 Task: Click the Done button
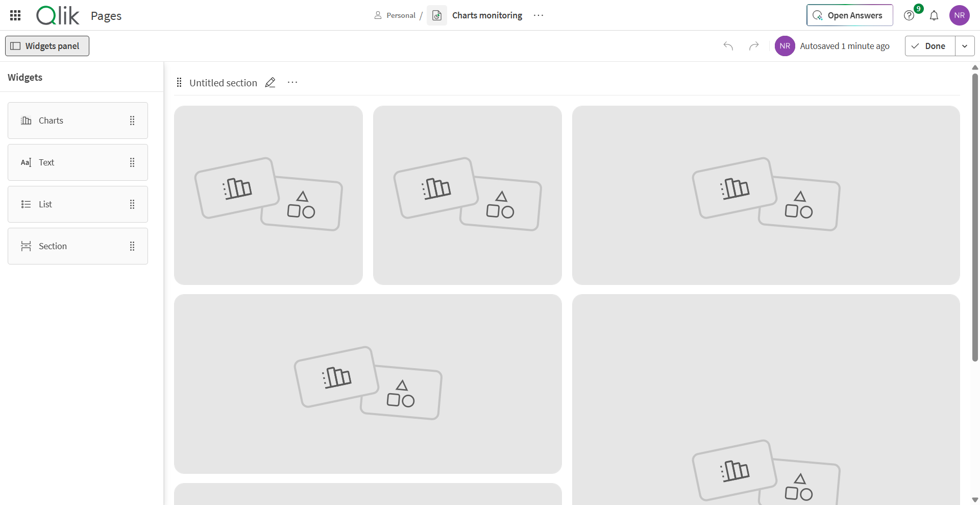pyautogui.click(x=929, y=46)
